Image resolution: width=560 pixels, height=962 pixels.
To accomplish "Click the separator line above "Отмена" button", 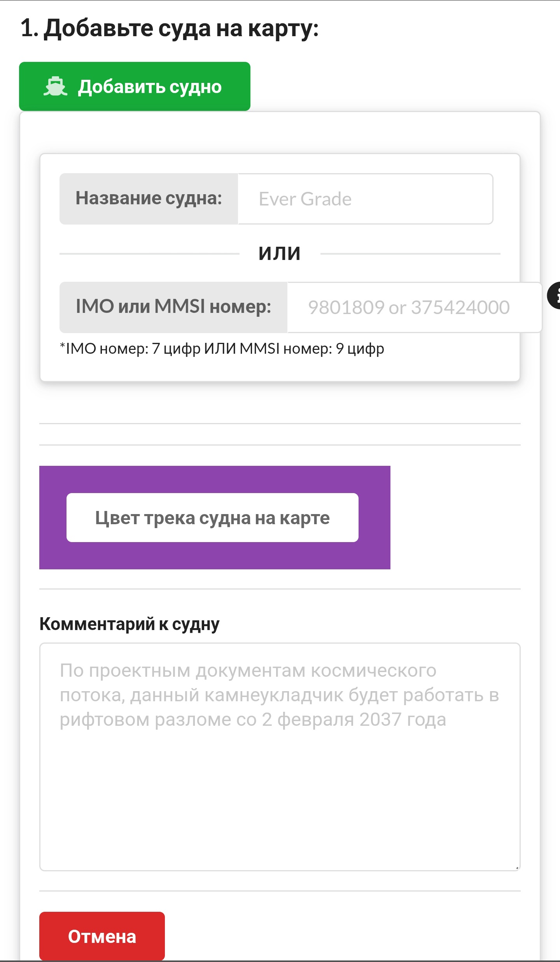I will (x=279, y=891).
